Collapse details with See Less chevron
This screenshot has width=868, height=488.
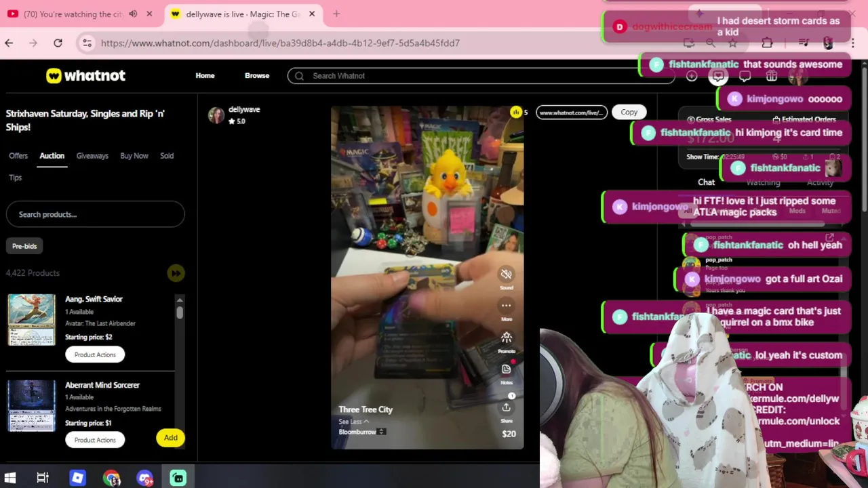[x=353, y=422]
